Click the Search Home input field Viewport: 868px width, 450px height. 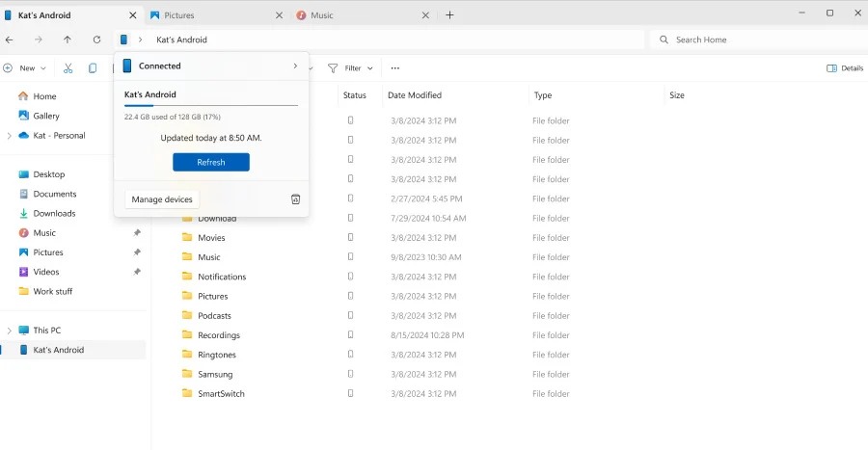752,40
